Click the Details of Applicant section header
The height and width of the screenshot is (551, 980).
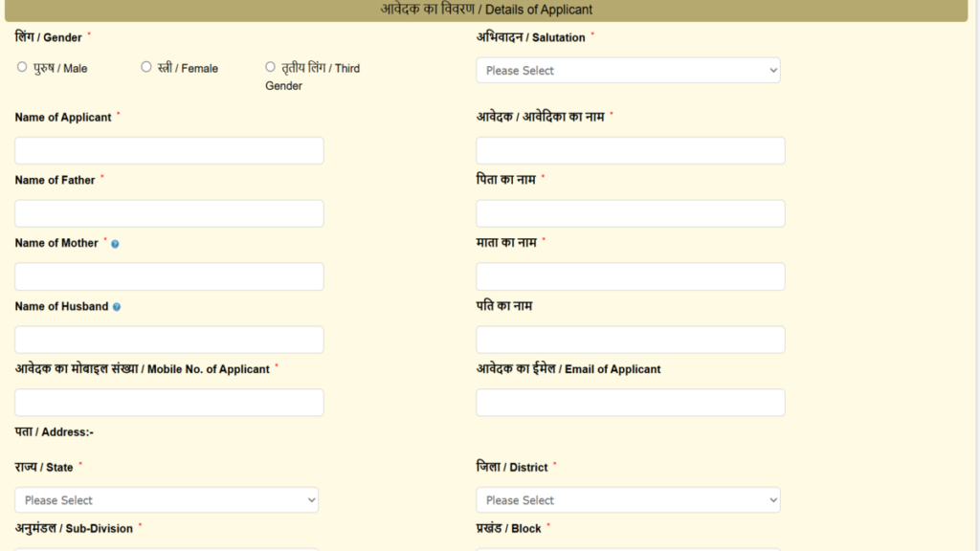coord(486,10)
